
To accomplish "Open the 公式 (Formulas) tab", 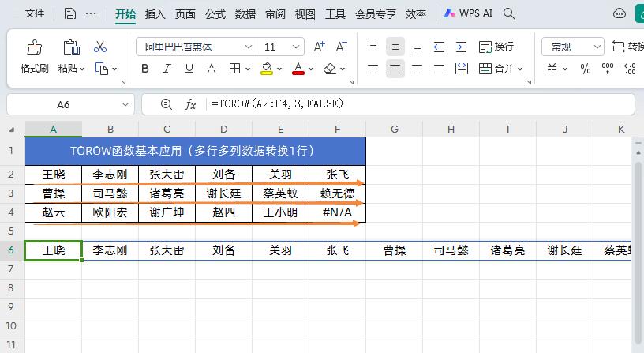I will coord(215,13).
